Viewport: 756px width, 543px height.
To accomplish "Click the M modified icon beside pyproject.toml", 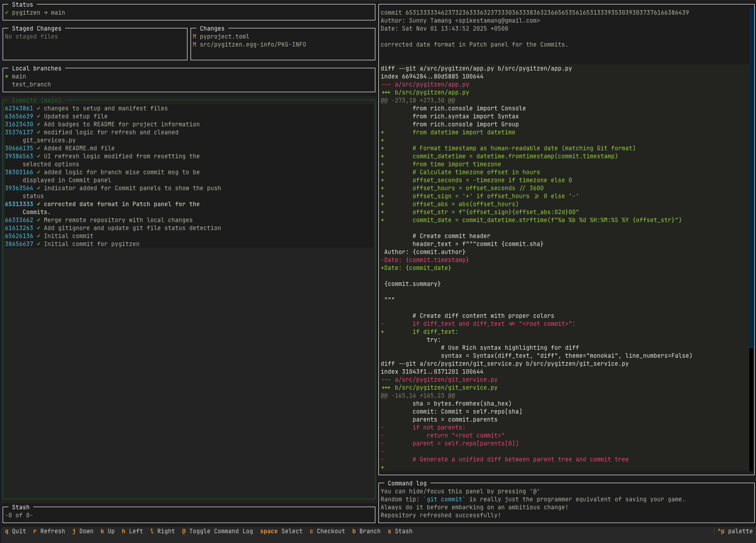I will pyautogui.click(x=194, y=36).
